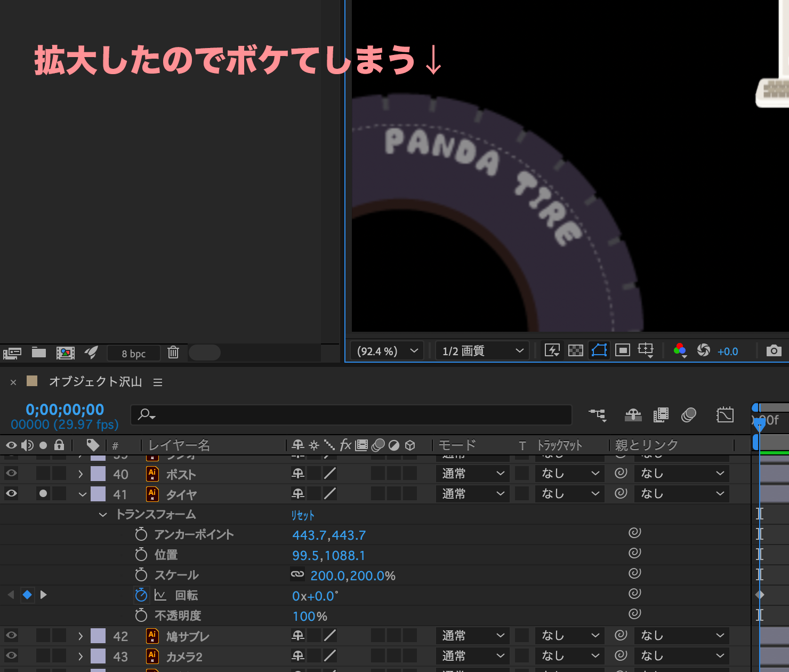The width and height of the screenshot is (789, 672).
Task: Enable frame blending for the composition
Action: point(661,415)
